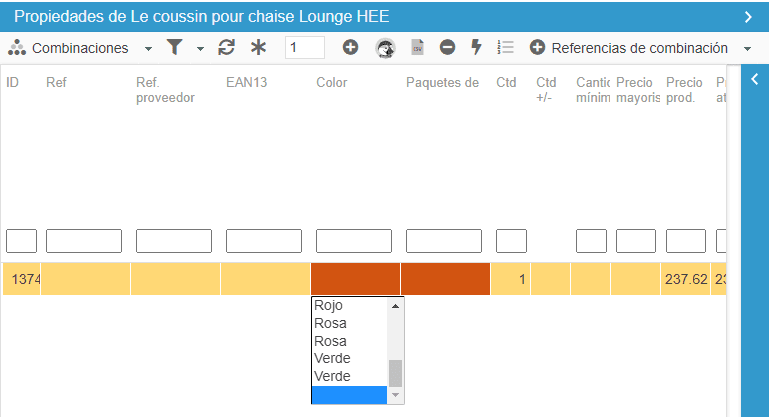Click the Referencias de combinación button
Screen dimensions: 769x417
pyautogui.click(x=629, y=48)
